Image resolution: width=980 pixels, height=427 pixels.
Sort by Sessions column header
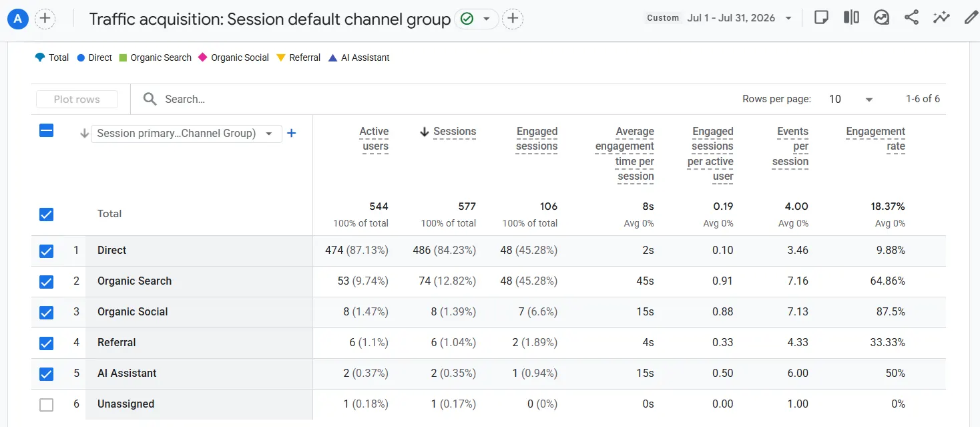coord(455,132)
